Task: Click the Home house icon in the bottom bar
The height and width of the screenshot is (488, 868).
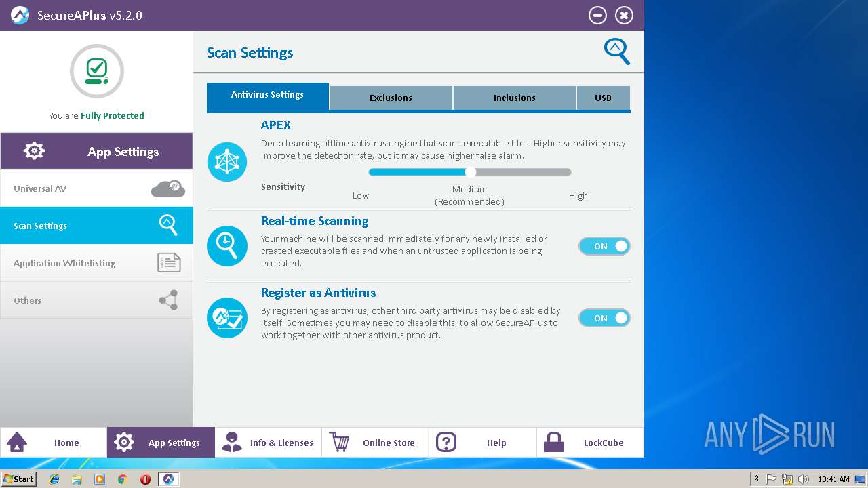Action: pos(17,443)
